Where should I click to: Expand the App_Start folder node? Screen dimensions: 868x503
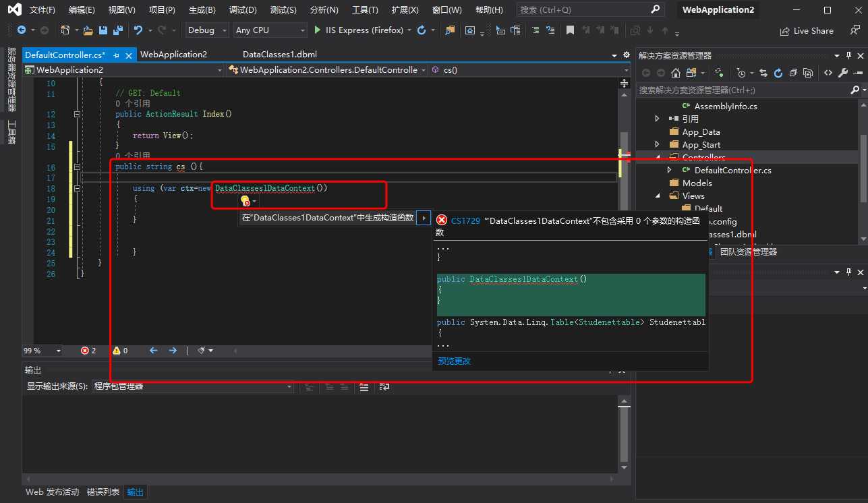pos(658,144)
